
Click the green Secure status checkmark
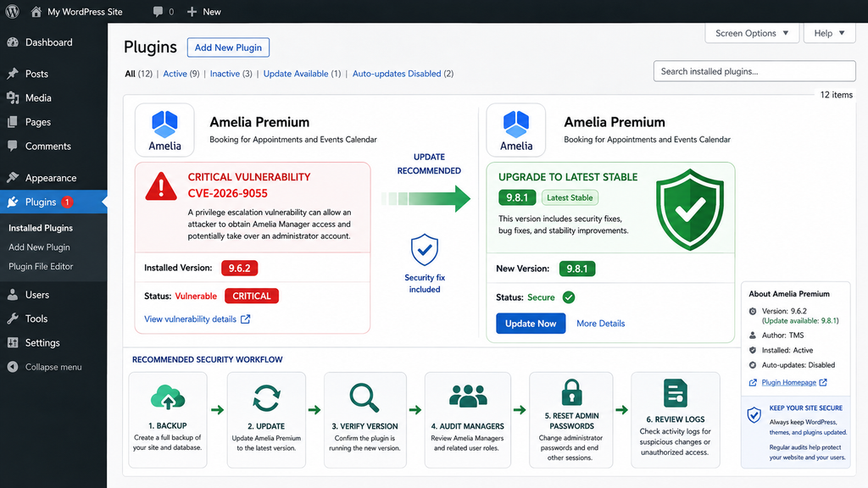click(569, 297)
